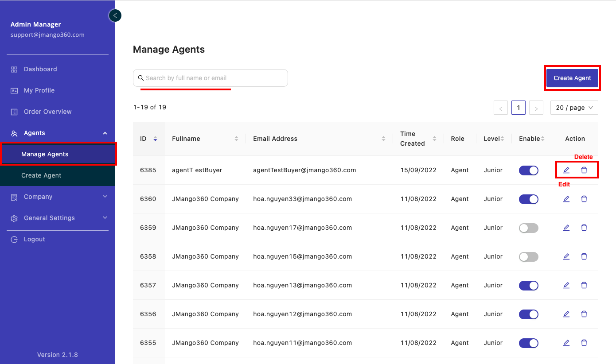Click the Dashboard icon in sidebar
This screenshot has width=616, height=364.
point(14,69)
